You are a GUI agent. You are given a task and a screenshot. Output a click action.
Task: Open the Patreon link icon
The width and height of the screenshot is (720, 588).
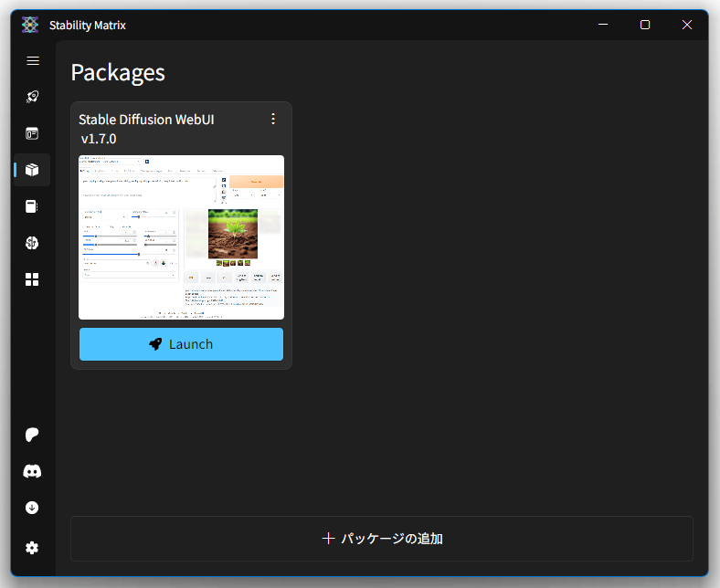pyautogui.click(x=32, y=435)
